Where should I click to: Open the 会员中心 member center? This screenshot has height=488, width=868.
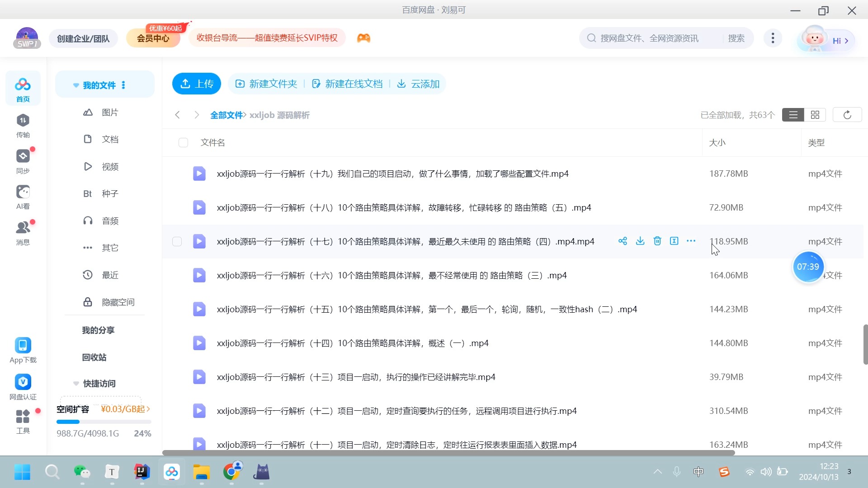tap(153, 38)
